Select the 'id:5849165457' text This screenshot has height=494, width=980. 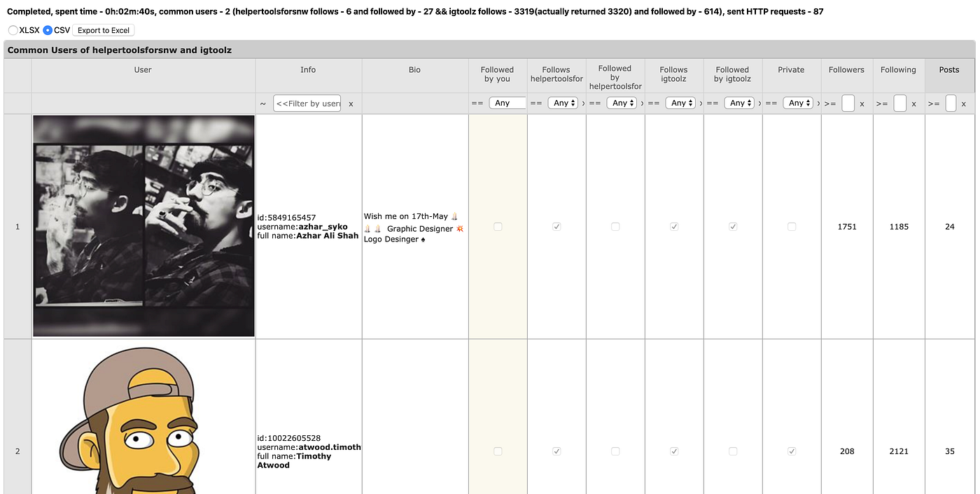click(x=286, y=218)
